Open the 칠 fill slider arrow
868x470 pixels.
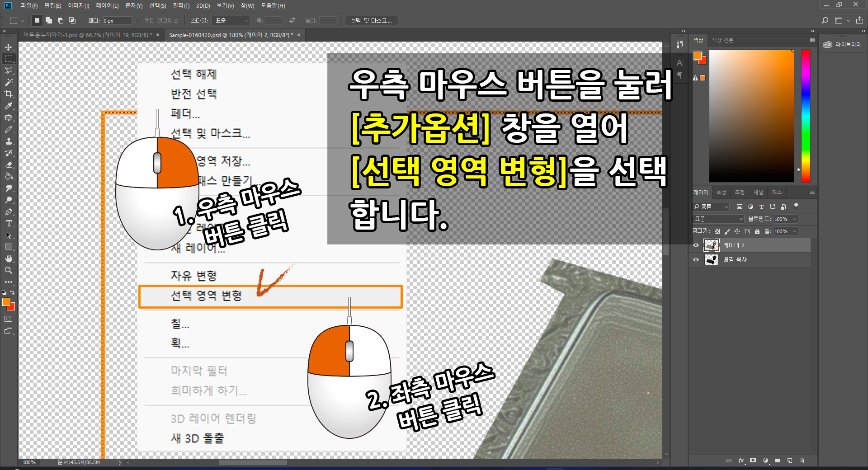tap(794, 231)
